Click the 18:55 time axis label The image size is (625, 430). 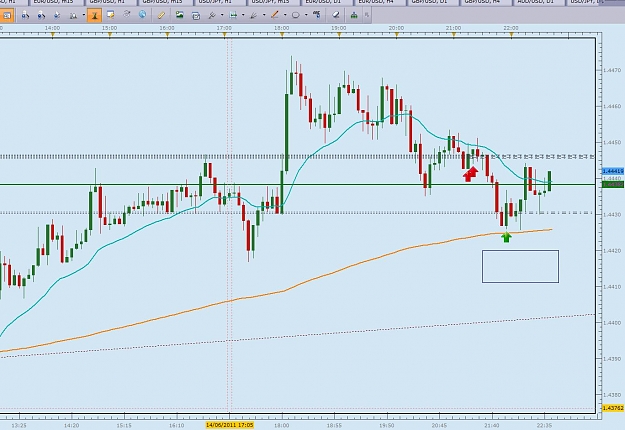click(x=334, y=425)
